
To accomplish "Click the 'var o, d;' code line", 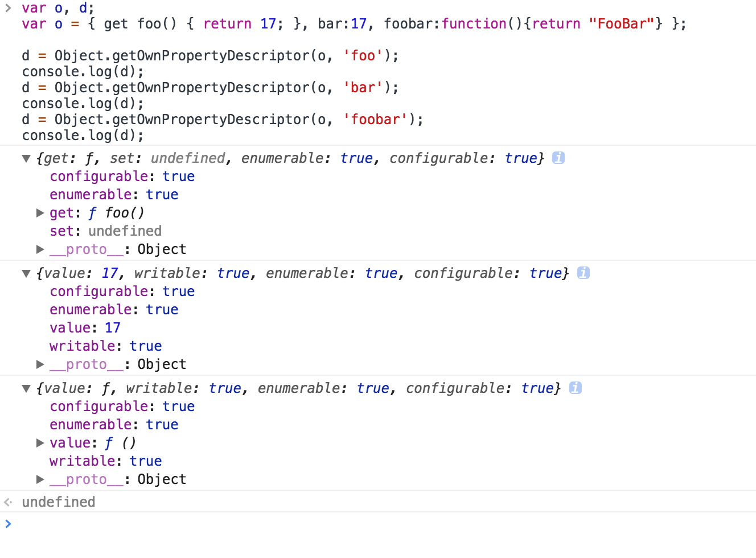I will click(x=58, y=8).
